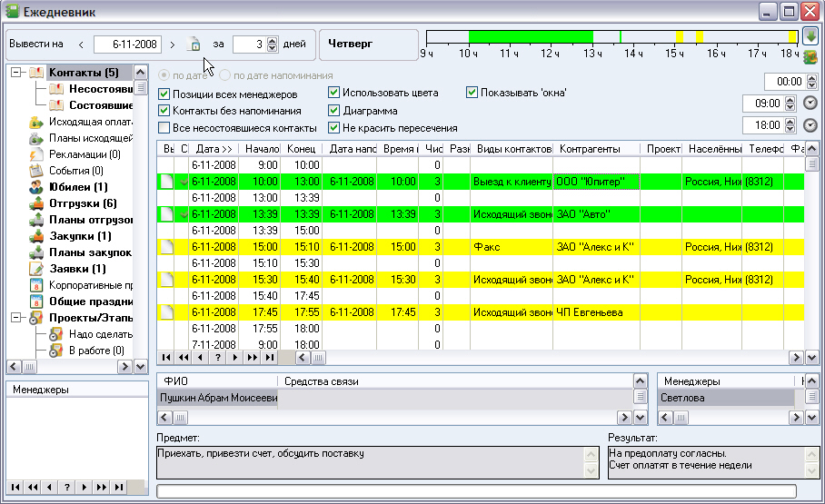Click the question mark in contacts grid navigator
Viewport: 825px width, 504px height.
(x=218, y=357)
